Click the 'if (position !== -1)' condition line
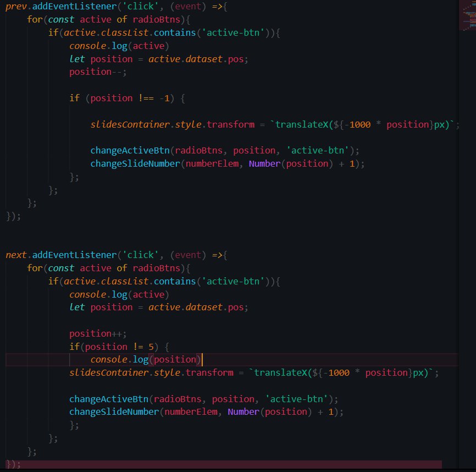476x472 pixels. 127,98
